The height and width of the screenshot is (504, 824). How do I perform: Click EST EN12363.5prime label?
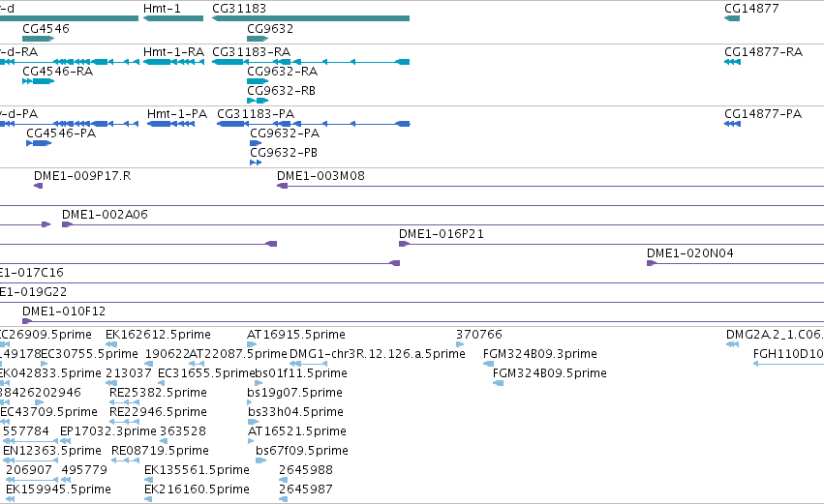coord(52,451)
